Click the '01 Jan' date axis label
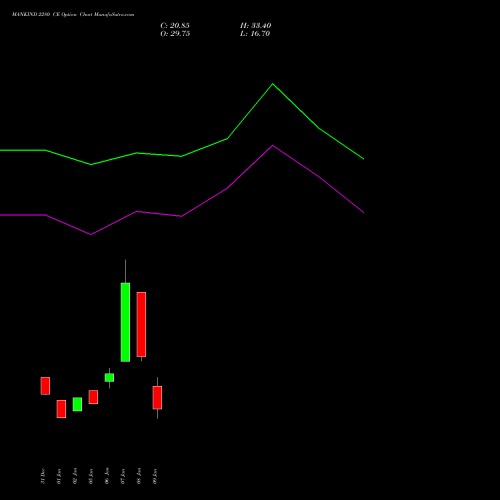500x500 pixels. tap(59, 476)
